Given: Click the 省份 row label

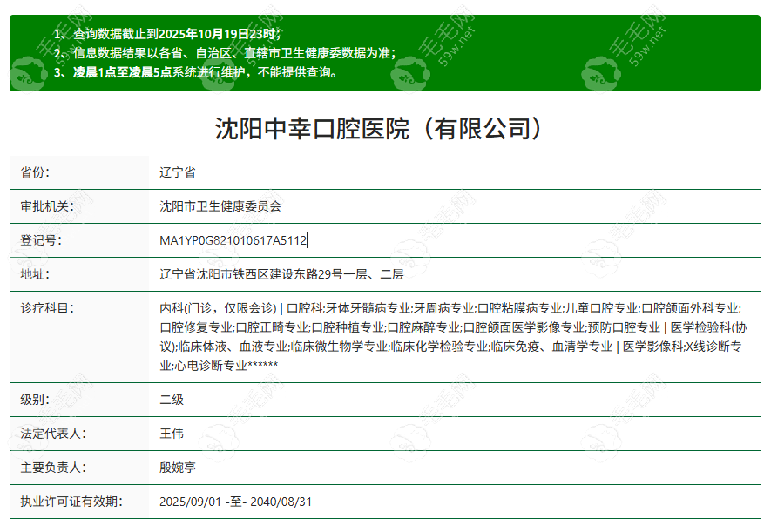Looking at the screenshot, I should coord(36,172).
